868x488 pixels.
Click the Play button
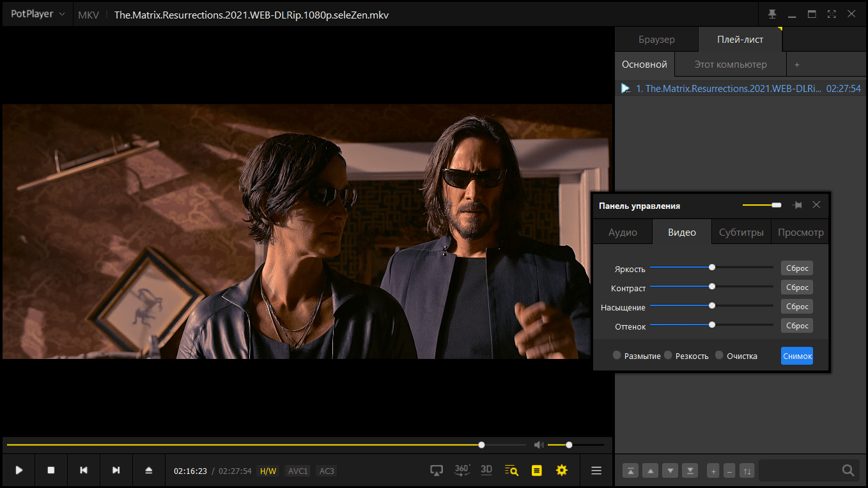pyautogui.click(x=19, y=471)
